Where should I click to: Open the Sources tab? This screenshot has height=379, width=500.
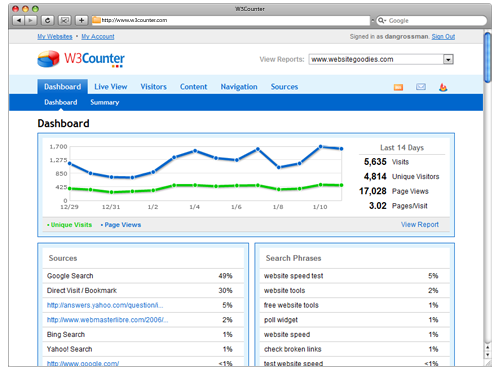[284, 87]
